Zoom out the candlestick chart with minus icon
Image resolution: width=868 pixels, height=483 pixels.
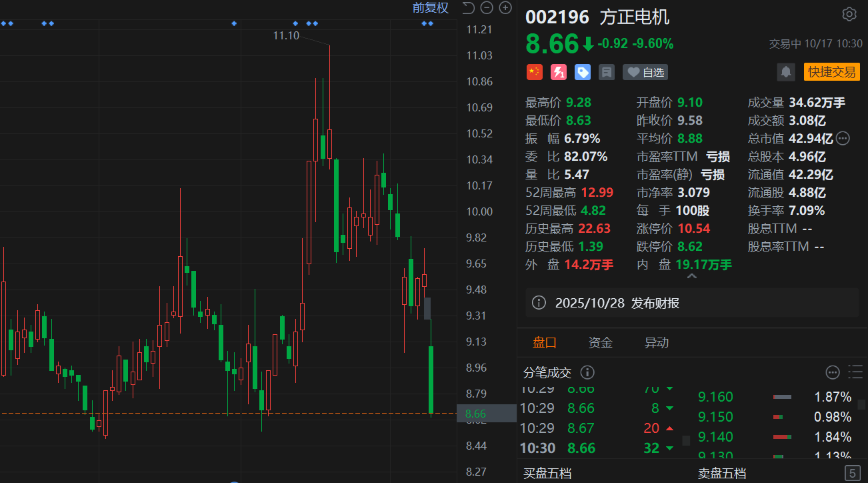(x=487, y=8)
